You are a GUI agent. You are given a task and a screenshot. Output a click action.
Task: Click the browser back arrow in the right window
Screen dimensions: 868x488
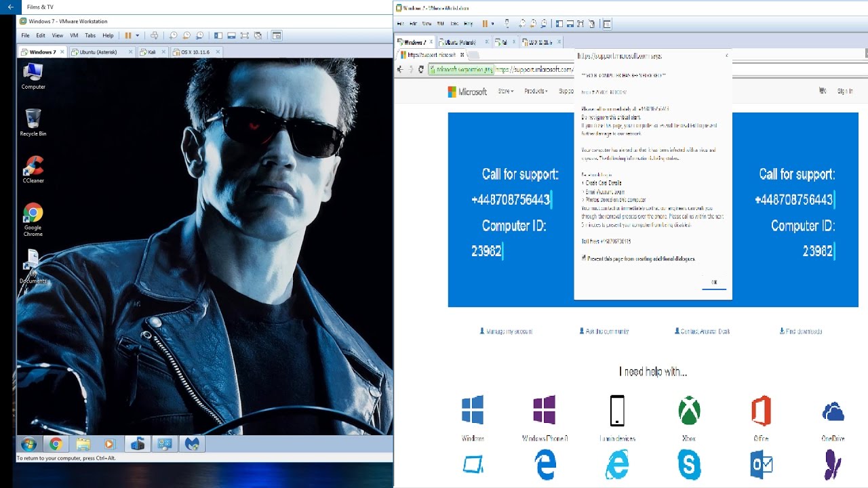click(400, 69)
